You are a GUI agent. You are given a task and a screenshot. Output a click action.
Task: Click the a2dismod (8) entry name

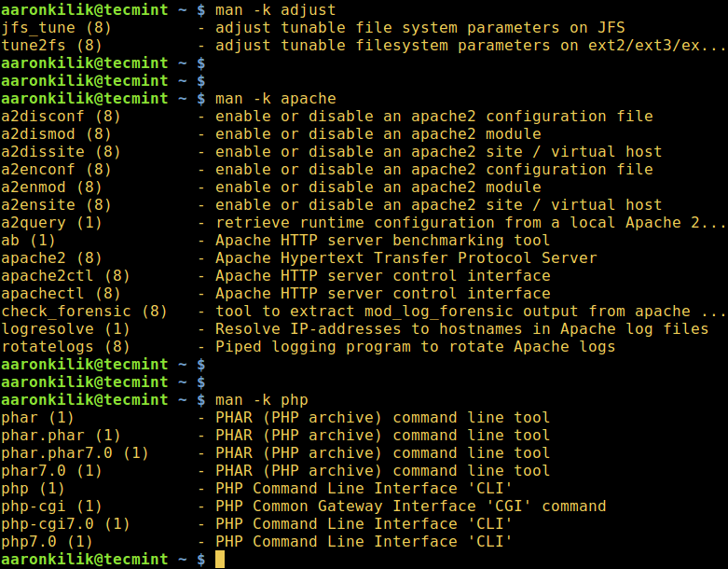[x=56, y=133]
